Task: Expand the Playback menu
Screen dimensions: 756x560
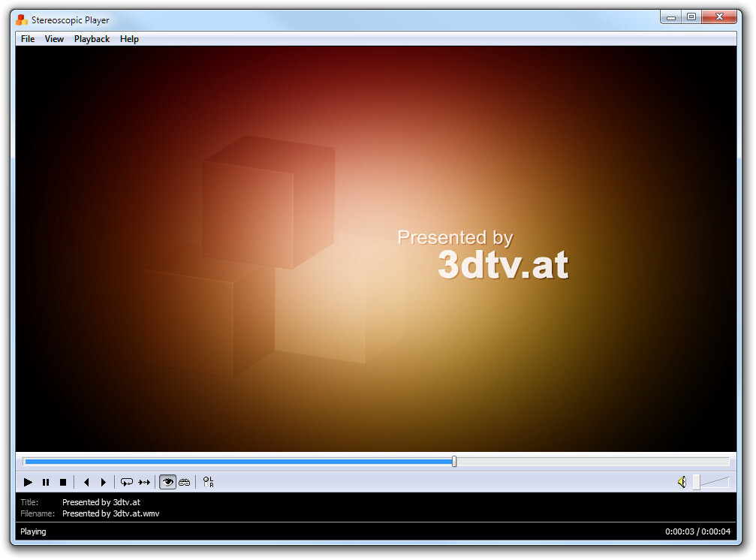Action: (92, 39)
